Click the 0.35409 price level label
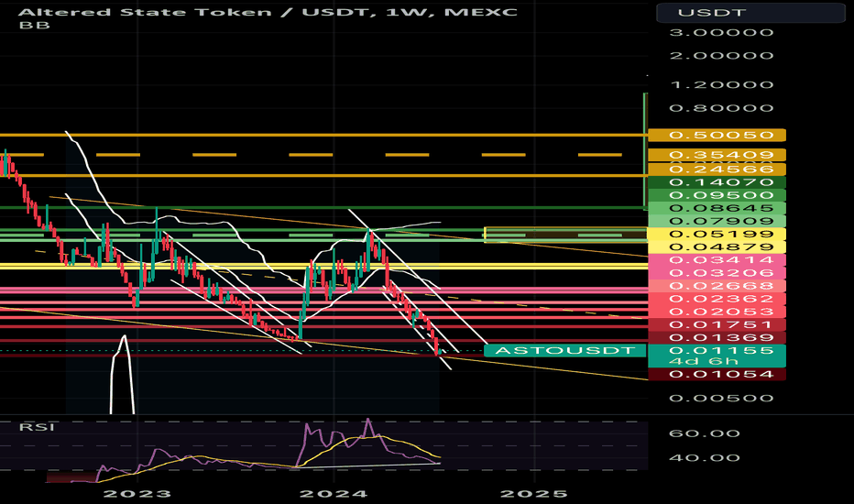 click(x=717, y=155)
